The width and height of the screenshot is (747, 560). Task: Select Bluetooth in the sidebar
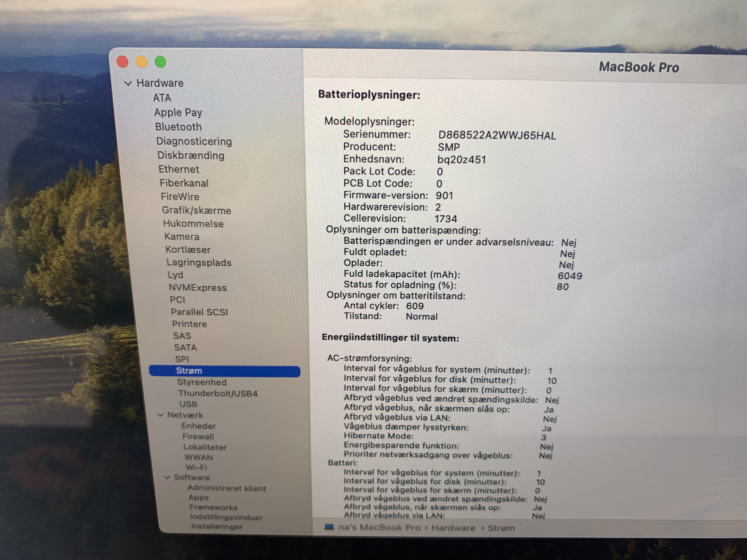click(x=178, y=127)
